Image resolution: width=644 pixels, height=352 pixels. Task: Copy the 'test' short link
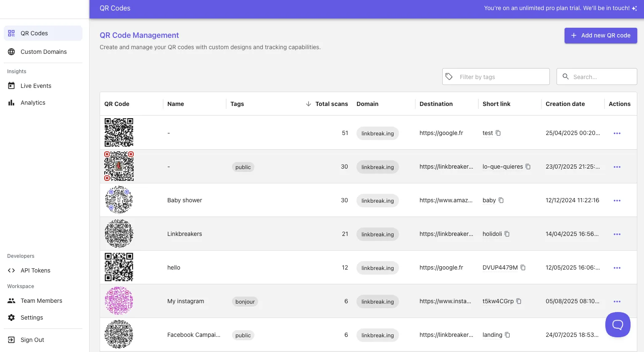[x=498, y=133]
